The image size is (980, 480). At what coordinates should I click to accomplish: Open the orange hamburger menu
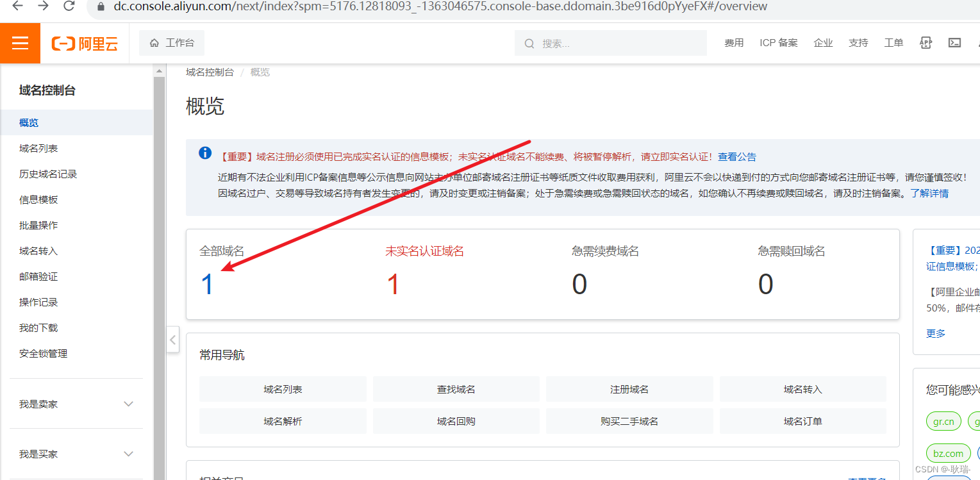[x=20, y=43]
